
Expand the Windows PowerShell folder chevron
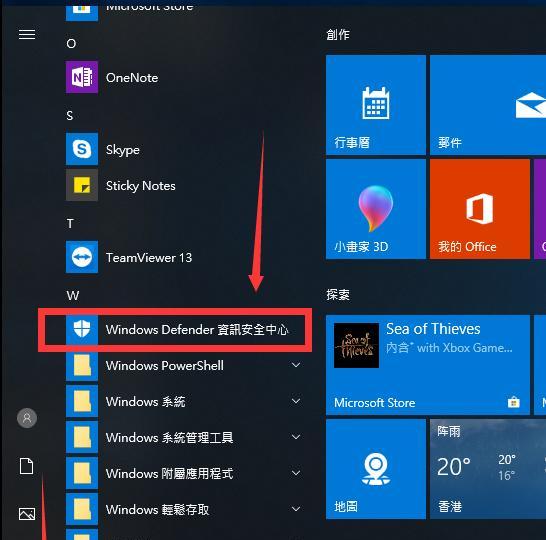296,365
